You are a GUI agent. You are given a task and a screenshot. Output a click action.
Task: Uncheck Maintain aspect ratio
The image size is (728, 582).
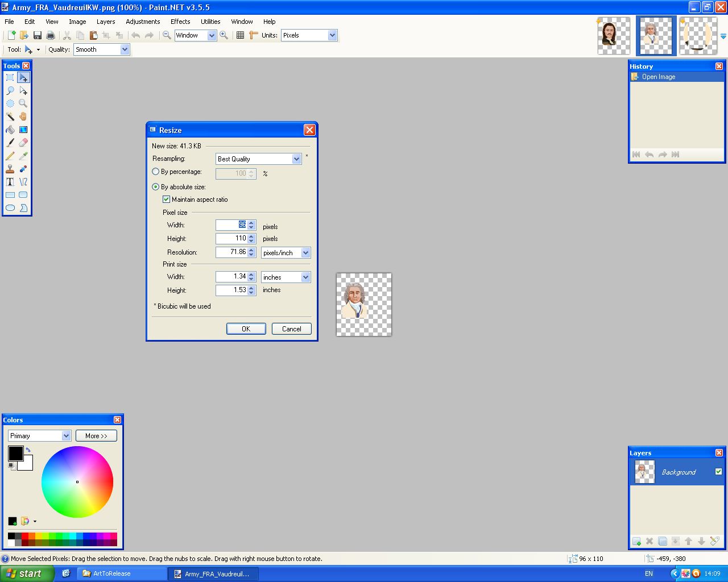167,199
